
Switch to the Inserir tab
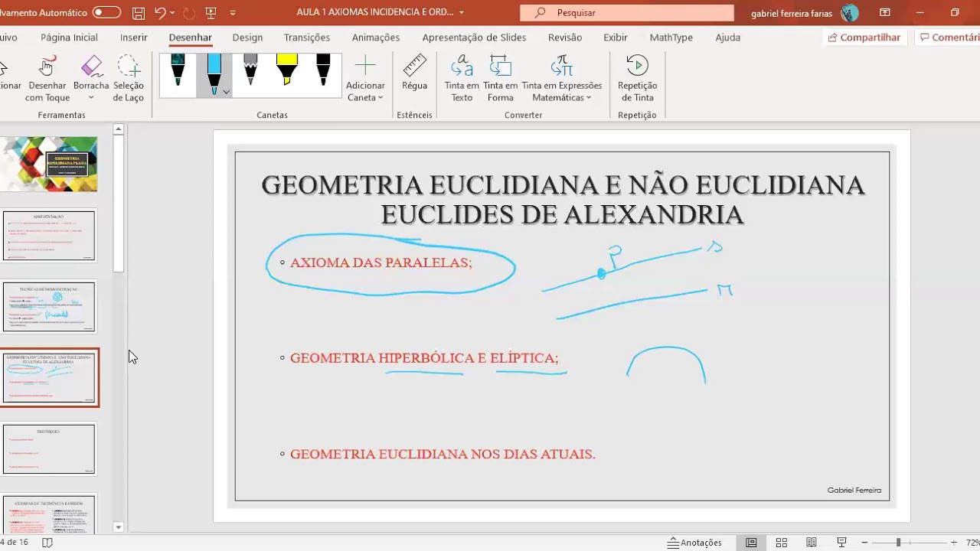pyautogui.click(x=134, y=37)
